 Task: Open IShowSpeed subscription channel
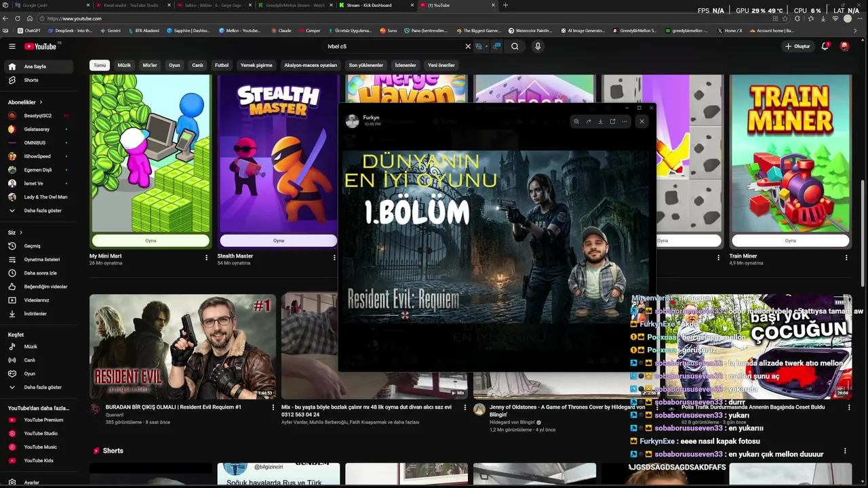(x=39, y=156)
